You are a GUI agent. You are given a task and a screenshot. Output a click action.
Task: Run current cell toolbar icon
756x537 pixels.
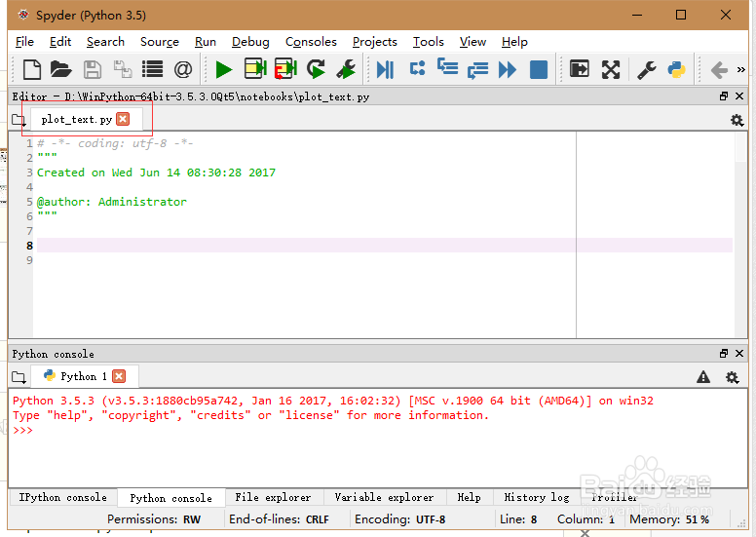click(255, 69)
